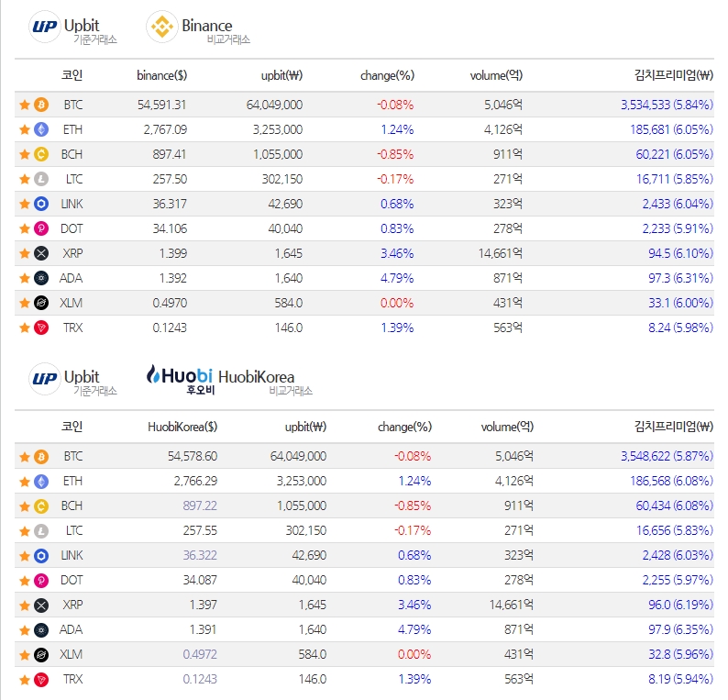Screen dimensions: 728x700
Task: Sort Binance table by binance($) column
Action: pyautogui.click(x=161, y=75)
